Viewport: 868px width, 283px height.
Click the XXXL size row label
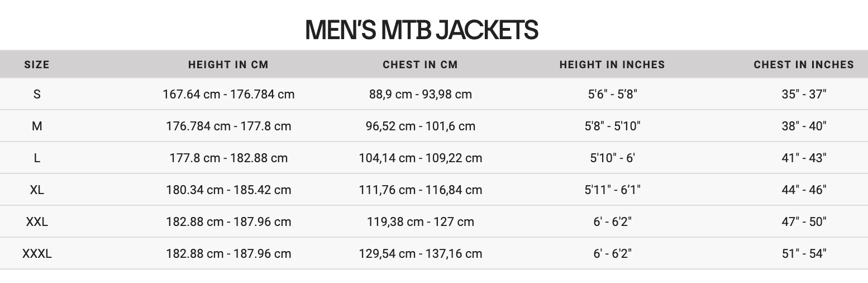37,253
